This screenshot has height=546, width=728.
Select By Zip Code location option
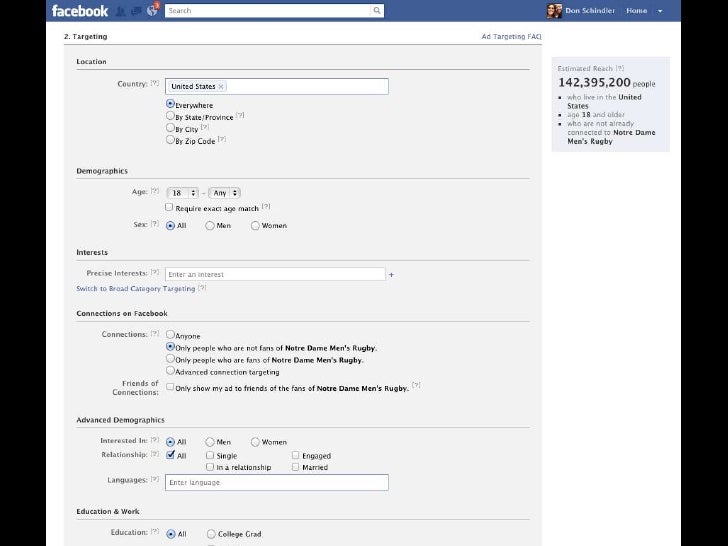point(170,140)
